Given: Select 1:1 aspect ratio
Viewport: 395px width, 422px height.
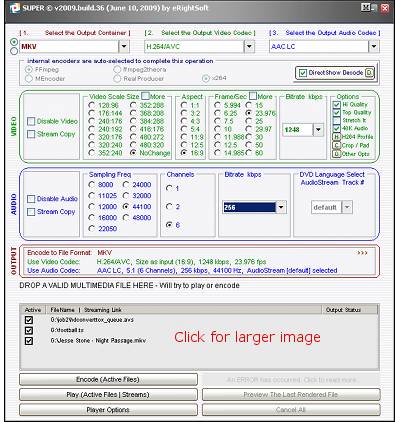Looking at the screenshot, I should coord(184,105).
